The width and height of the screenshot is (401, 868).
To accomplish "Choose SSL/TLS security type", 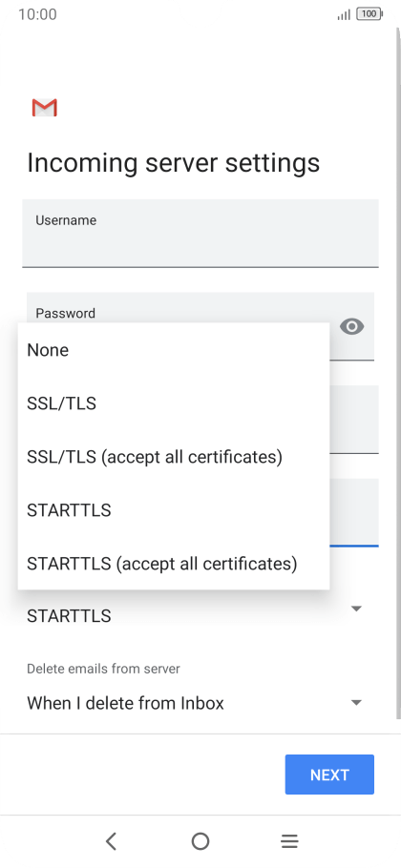I will [x=174, y=403].
